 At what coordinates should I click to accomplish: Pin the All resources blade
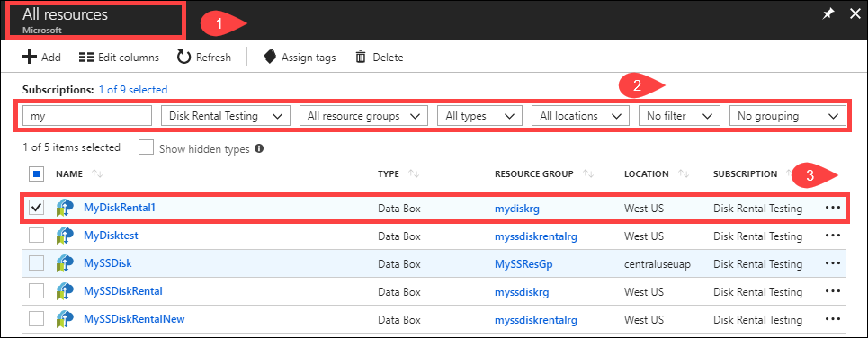coord(828,15)
